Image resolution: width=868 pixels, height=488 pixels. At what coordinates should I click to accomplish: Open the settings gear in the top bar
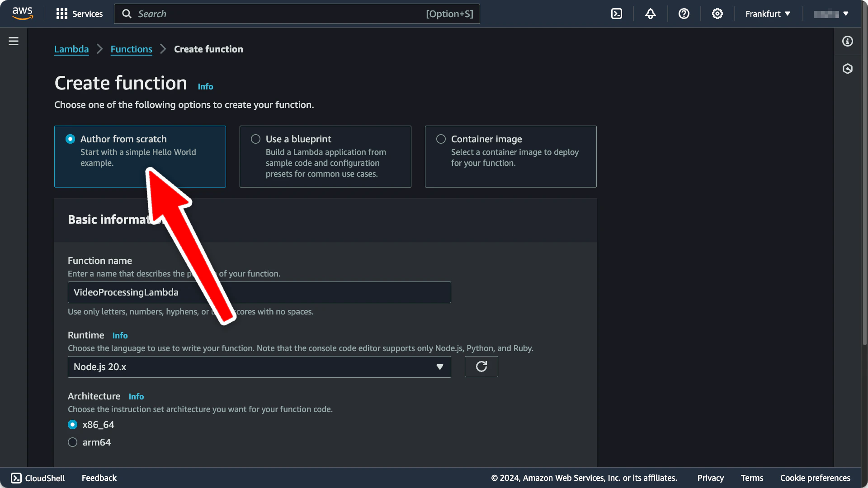click(717, 14)
